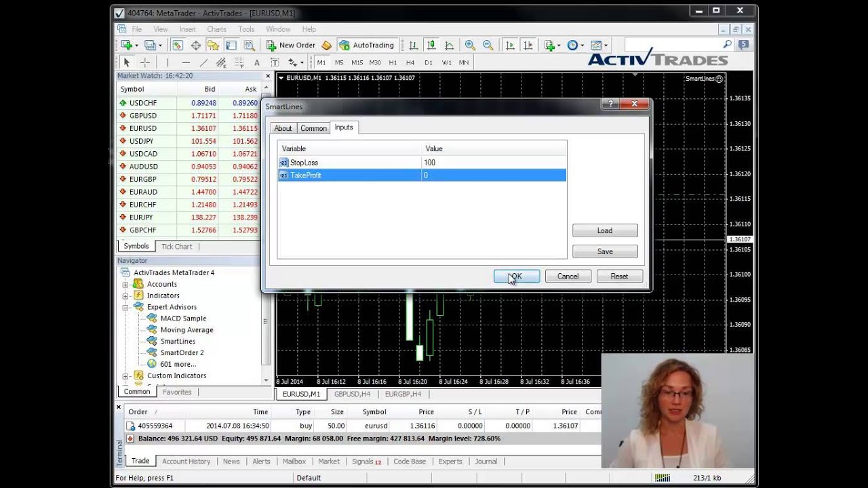Image resolution: width=868 pixels, height=488 pixels.
Task: Open the Indicators list icon
Action: (549, 45)
